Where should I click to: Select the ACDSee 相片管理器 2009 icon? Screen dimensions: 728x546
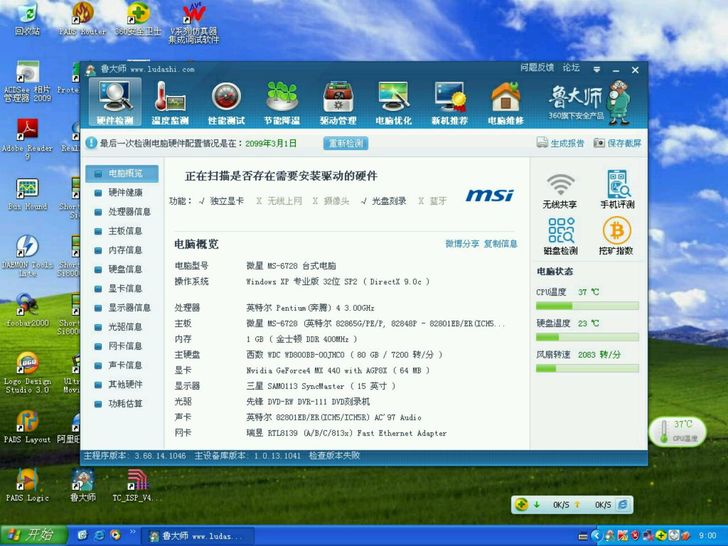(27, 81)
